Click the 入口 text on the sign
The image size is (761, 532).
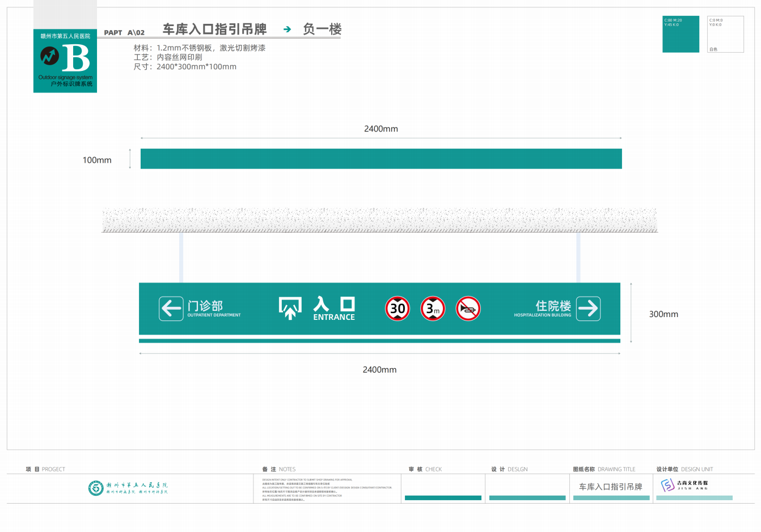pyautogui.click(x=334, y=304)
